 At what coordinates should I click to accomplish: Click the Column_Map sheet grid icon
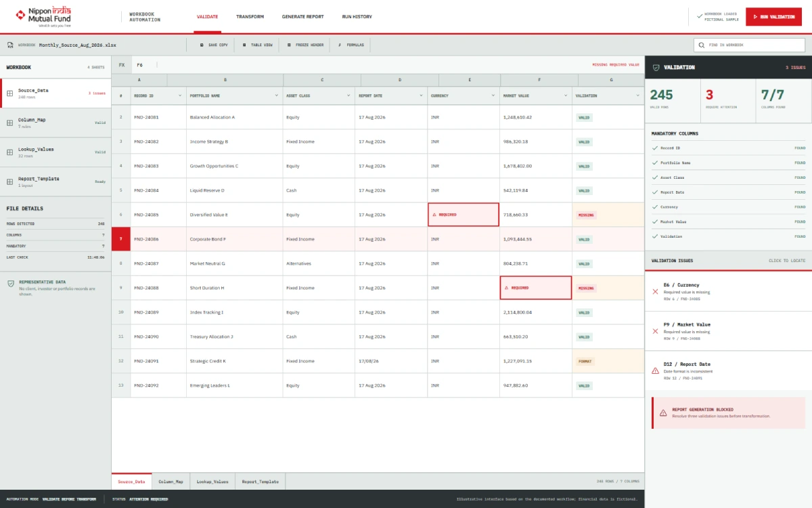tap(10, 123)
